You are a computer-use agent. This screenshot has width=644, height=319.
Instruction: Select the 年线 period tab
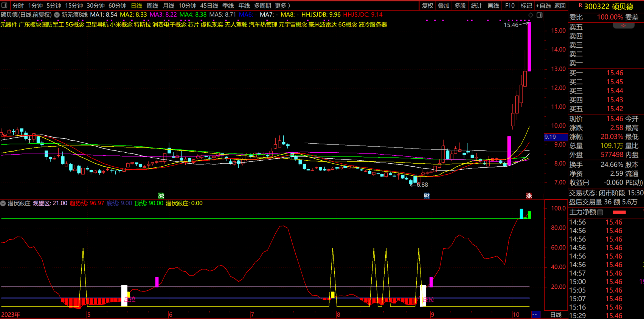(244, 6)
